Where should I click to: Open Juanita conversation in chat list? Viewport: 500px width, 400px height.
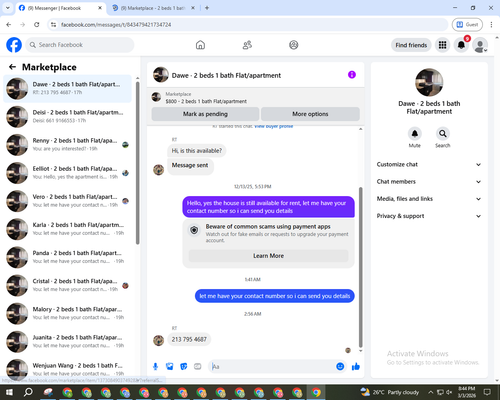[x=67, y=341]
